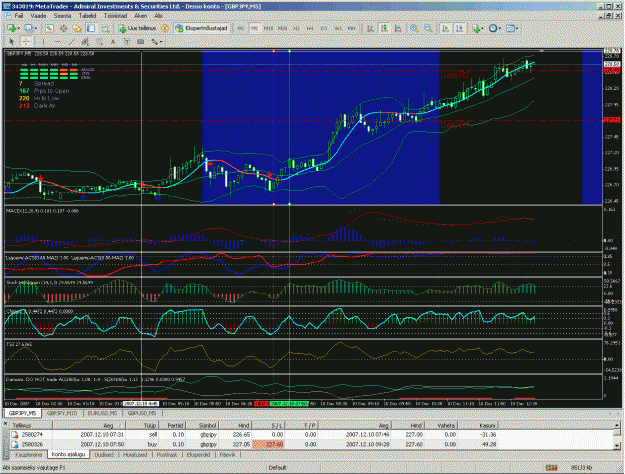Toggle the Ekspertnõustajad expert advisors button
Screen dimensions: 625x474
pyautogui.click(x=202, y=28)
